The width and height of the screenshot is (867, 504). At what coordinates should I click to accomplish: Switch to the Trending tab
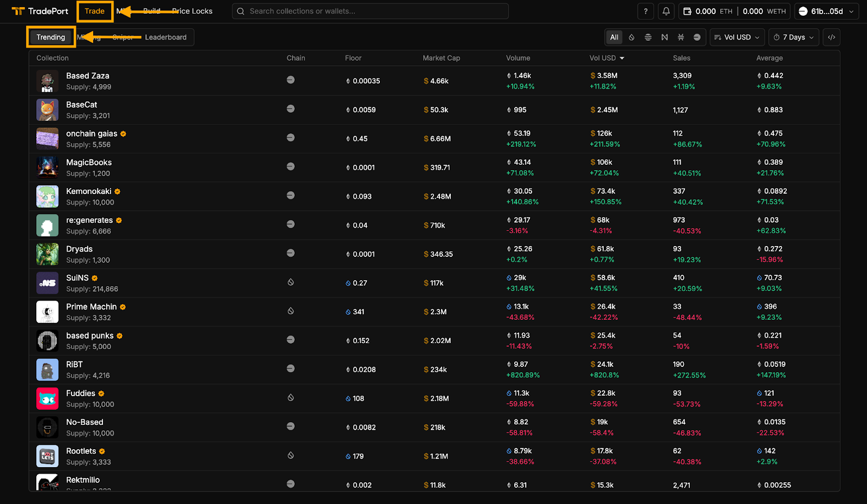pos(50,37)
